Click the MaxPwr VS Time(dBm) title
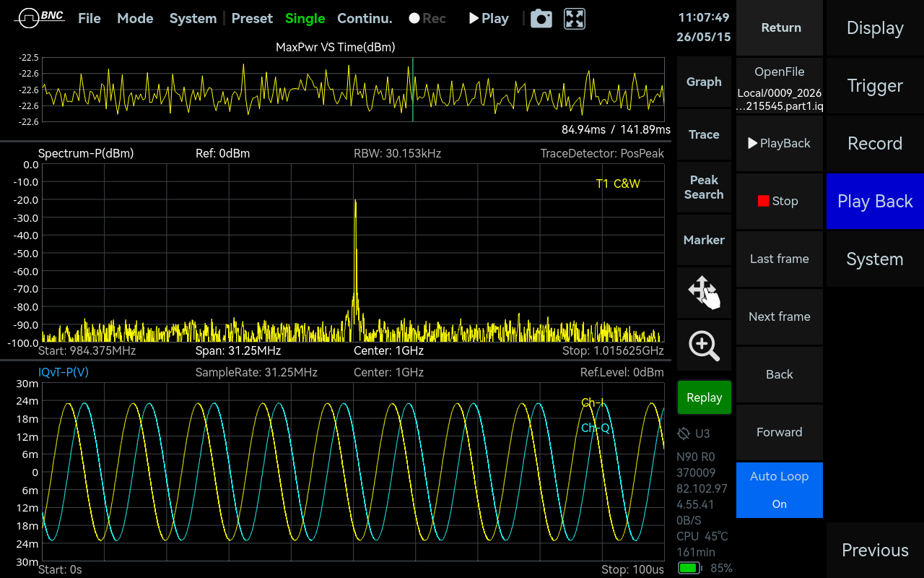 (x=336, y=47)
